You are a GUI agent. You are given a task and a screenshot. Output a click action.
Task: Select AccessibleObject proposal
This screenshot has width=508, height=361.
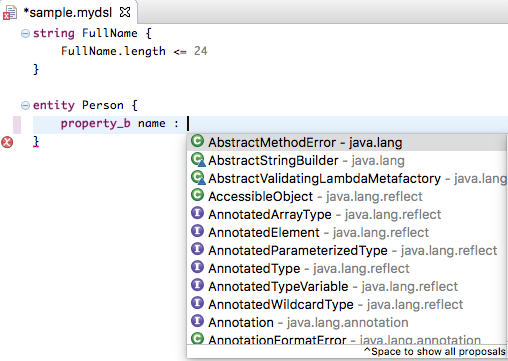coord(347,196)
